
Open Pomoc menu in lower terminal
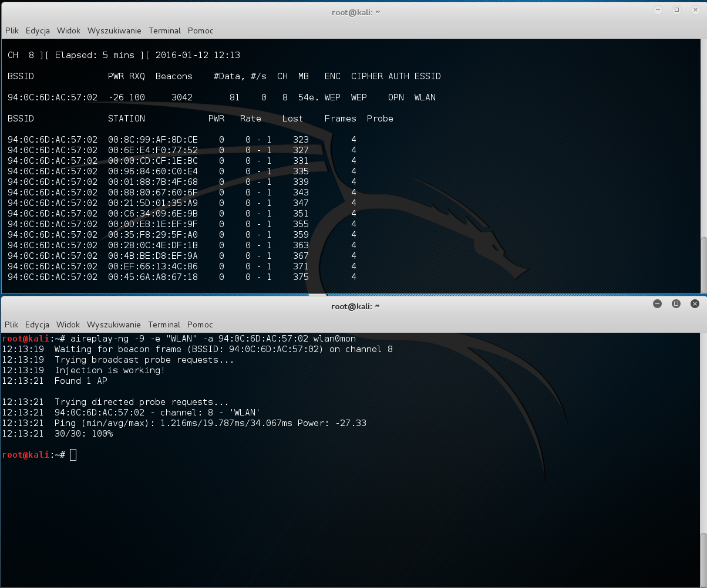[x=200, y=325]
